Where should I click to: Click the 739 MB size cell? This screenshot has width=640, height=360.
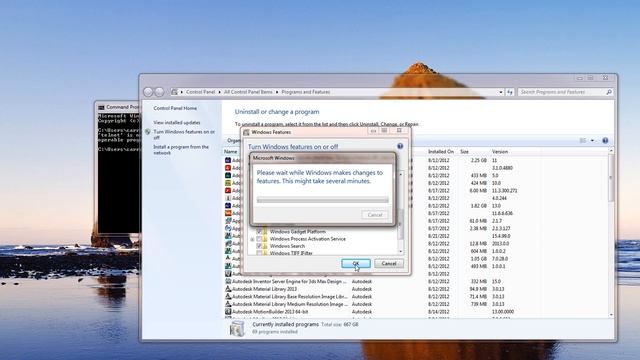click(x=479, y=304)
